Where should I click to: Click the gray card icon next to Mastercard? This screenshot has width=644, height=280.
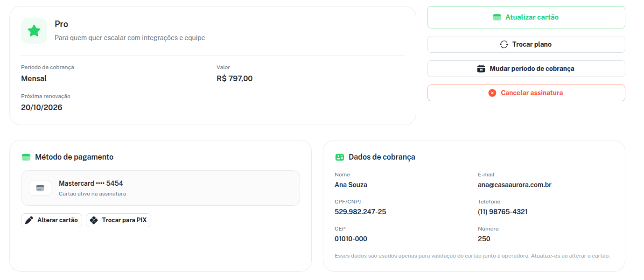click(x=40, y=188)
